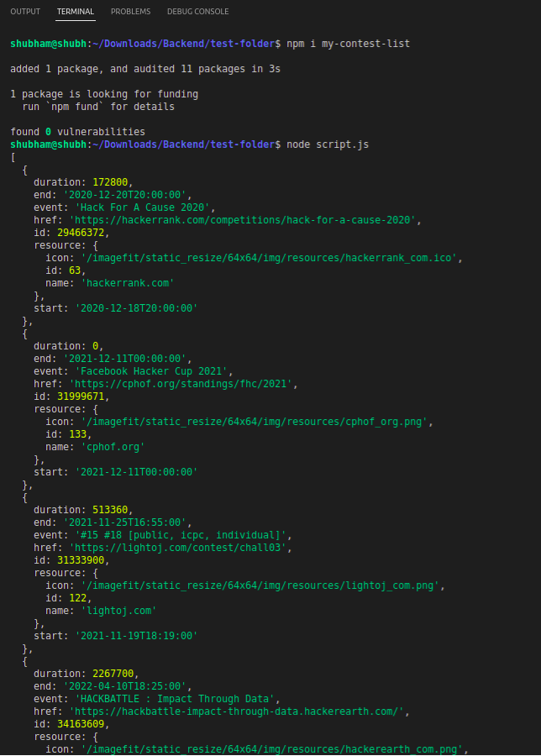Click duration value 2267700
541x756 pixels.
[x=113, y=674]
